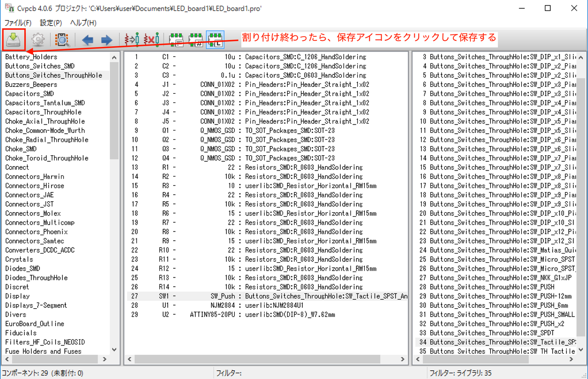Image resolution: width=588 pixels, height=379 pixels.
Task: Select footprint 32 SW_PUSH_x2
Action: [495, 323]
